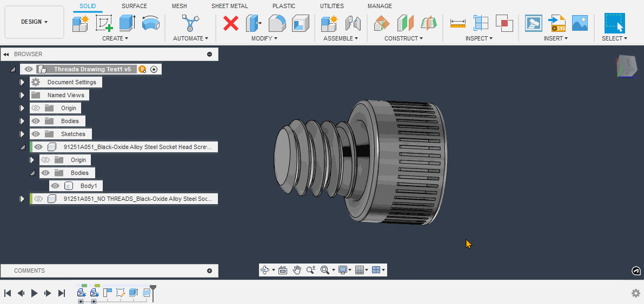
Task: Click the Interference inspect icon
Action: (504, 23)
